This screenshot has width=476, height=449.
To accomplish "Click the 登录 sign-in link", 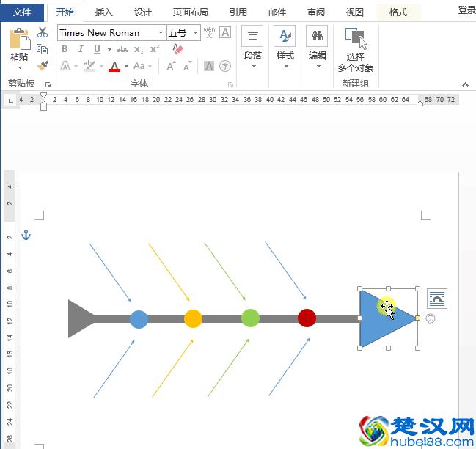I will tap(466, 10).
